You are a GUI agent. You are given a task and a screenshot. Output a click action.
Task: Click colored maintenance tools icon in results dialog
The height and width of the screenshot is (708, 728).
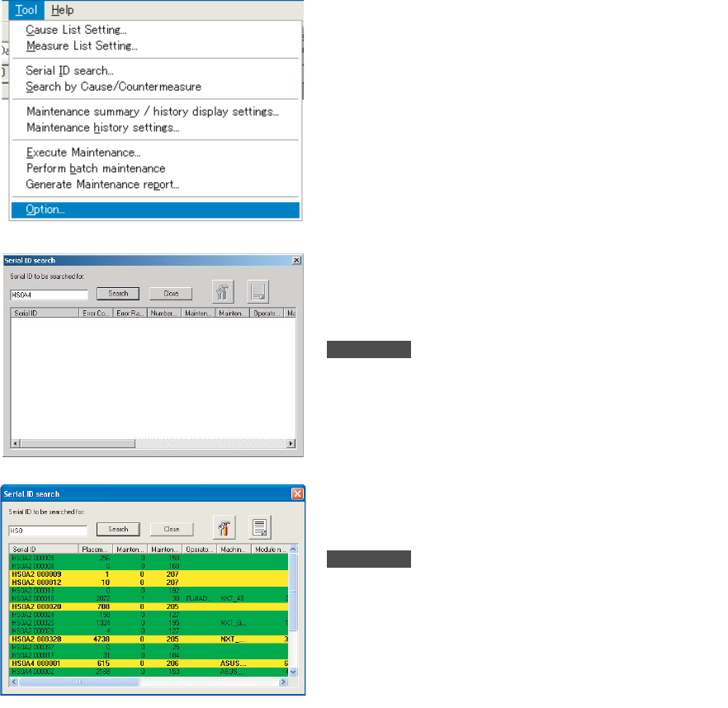coord(225,527)
